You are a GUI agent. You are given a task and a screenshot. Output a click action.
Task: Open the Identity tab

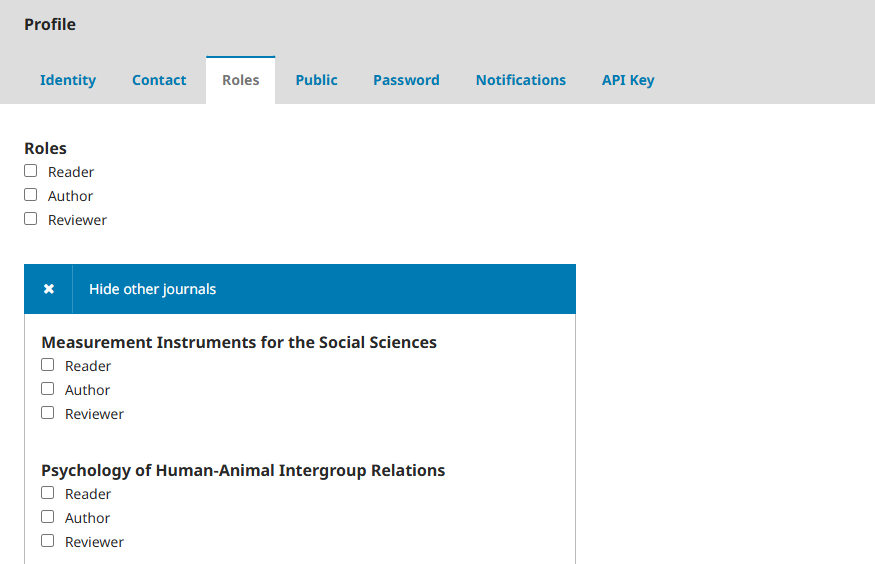68,80
